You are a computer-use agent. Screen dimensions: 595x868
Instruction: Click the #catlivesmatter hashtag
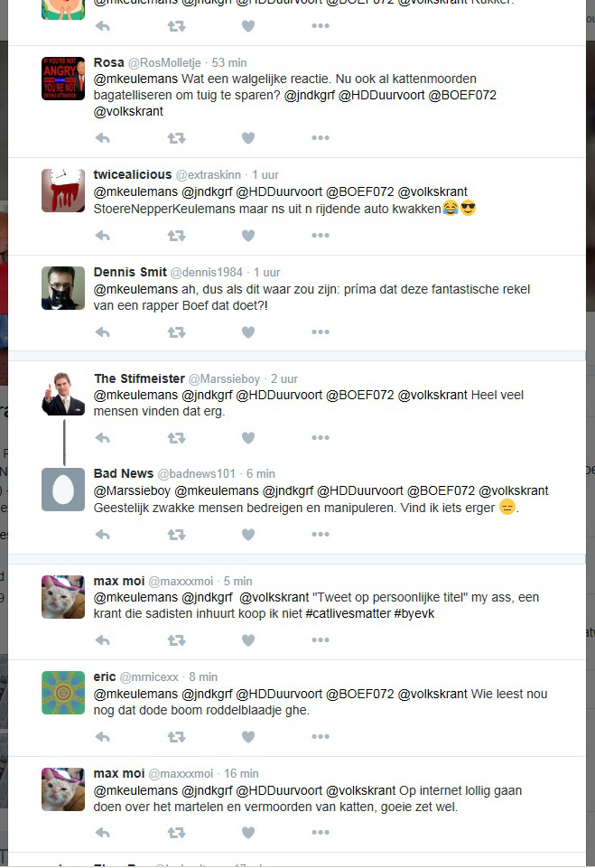pyautogui.click(x=348, y=614)
